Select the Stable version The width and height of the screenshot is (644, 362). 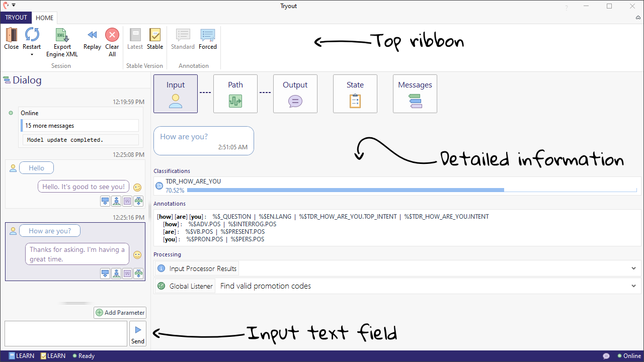tap(155, 39)
